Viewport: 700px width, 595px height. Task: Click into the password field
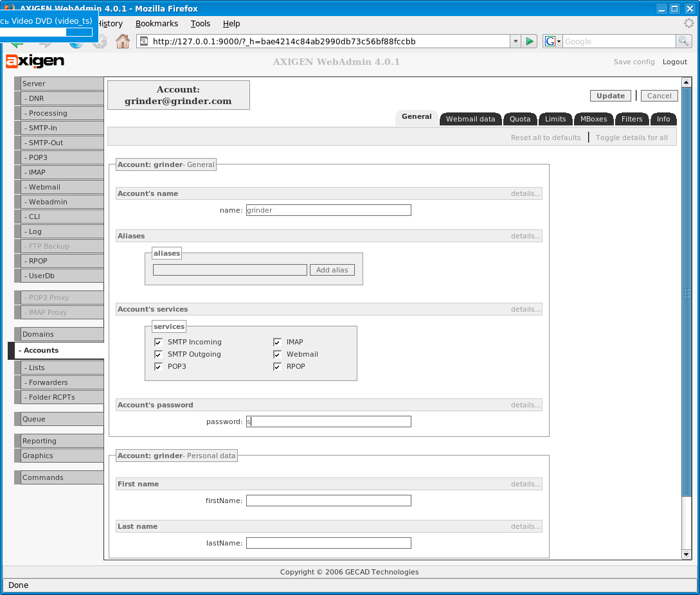(328, 422)
